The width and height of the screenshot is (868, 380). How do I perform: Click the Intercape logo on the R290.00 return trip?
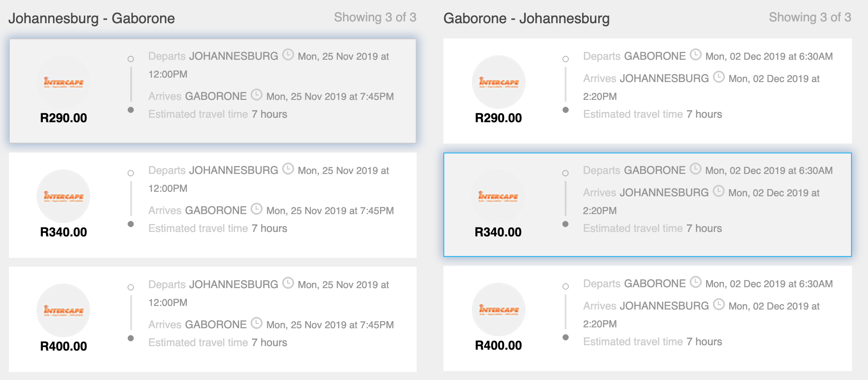(498, 82)
